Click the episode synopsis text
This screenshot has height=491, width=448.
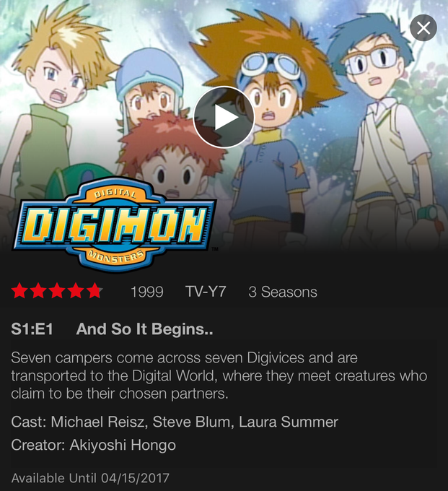(x=219, y=375)
